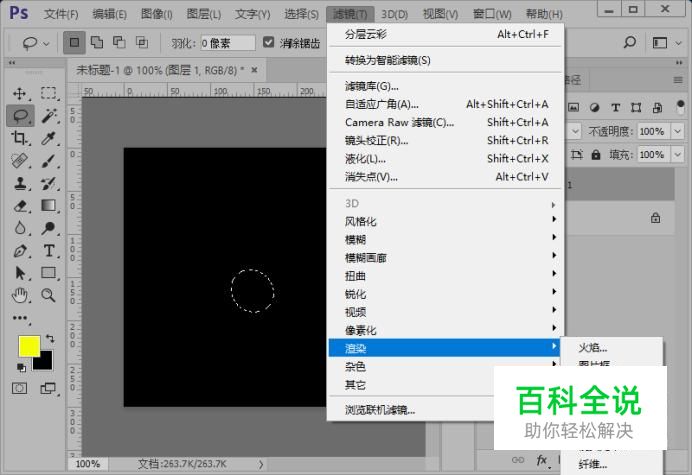This screenshot has height=475, width=692.
Task: Open Camera Raw 滤镜(C)...
Action: [445, 122]
